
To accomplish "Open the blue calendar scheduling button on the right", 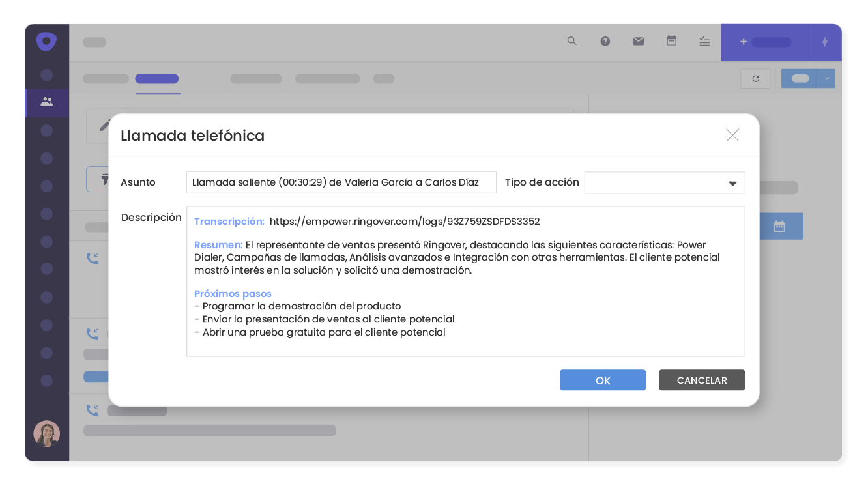I will 781,226.
